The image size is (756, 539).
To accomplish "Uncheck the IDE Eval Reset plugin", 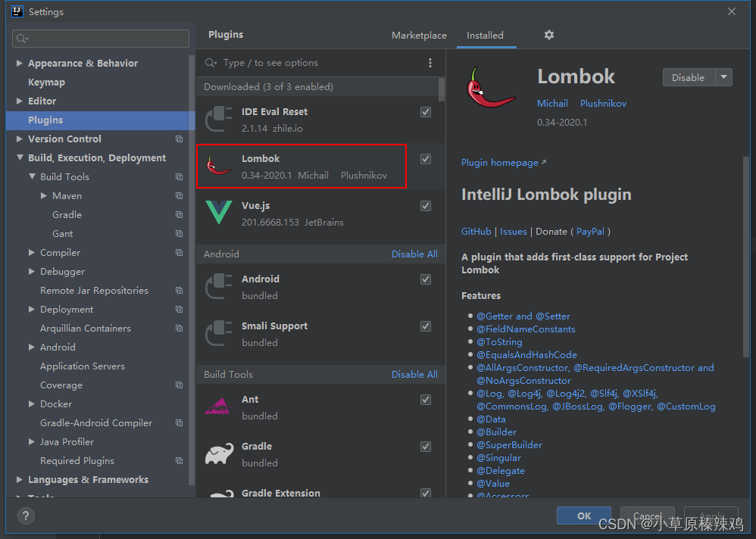I will pyautogui.click(x=426, y=112).
